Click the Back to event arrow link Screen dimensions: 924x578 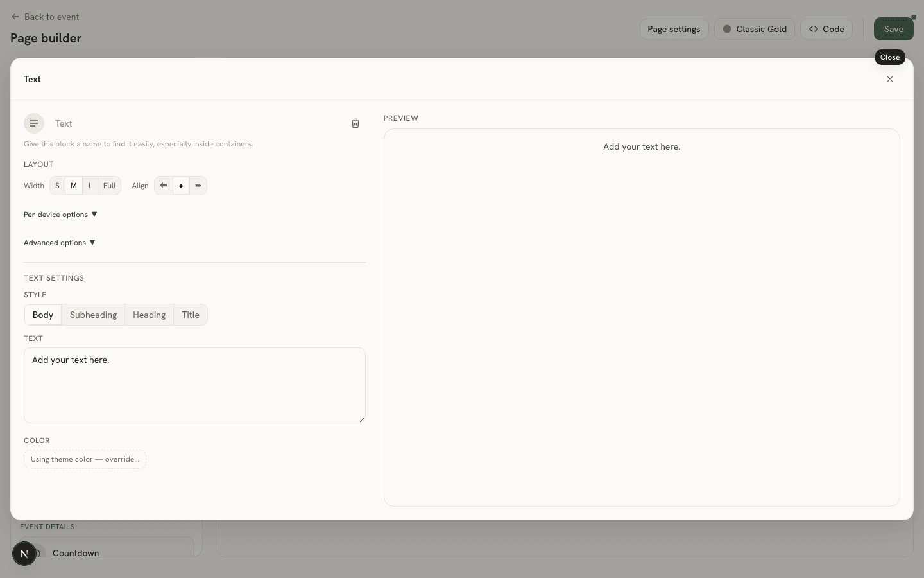(45, 17)
